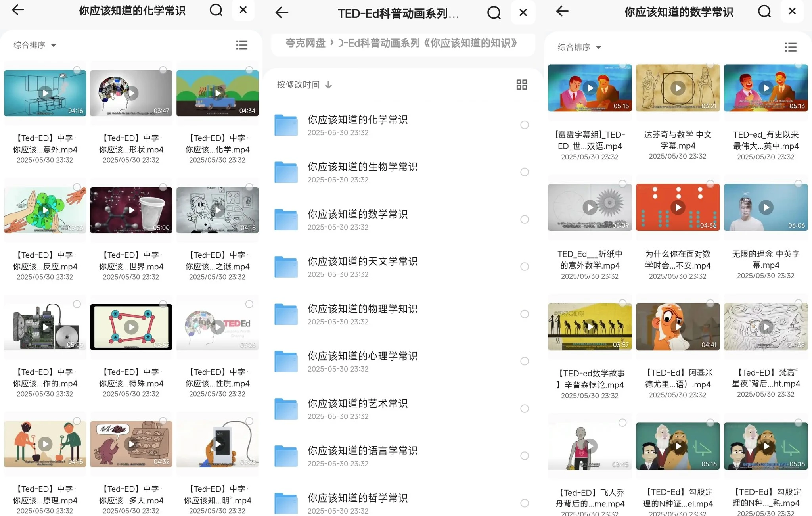
Task: Play the 你应该...形状.mp4 video
Action: coord(131,93)
